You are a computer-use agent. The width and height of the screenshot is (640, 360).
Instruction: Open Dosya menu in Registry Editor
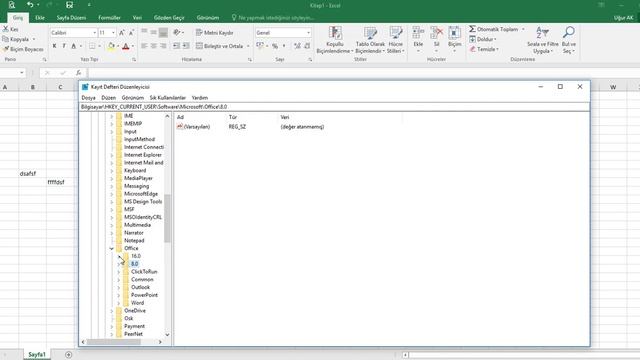coord(88,98)
